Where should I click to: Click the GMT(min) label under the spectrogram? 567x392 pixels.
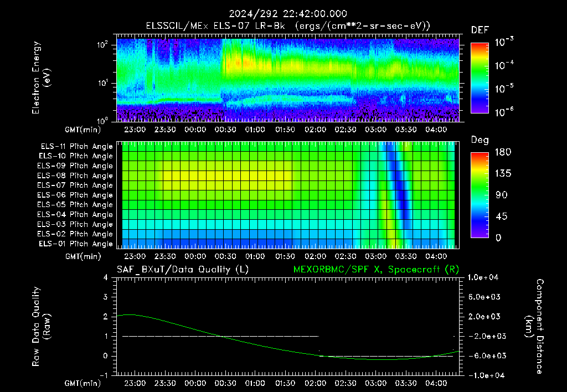83,130
